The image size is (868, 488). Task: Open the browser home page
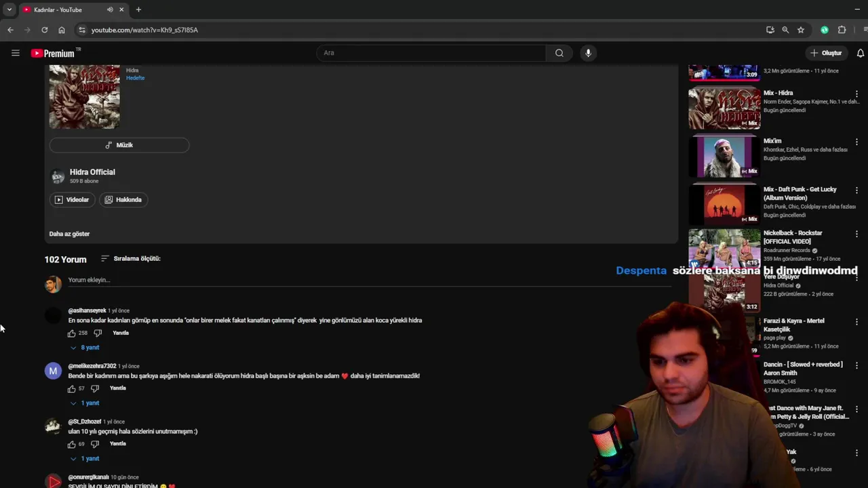click(x=62, y=30)
